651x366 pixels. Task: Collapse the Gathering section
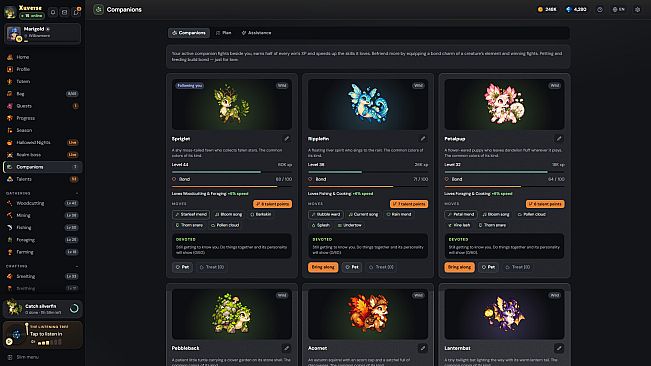click(x=77, y=193)
